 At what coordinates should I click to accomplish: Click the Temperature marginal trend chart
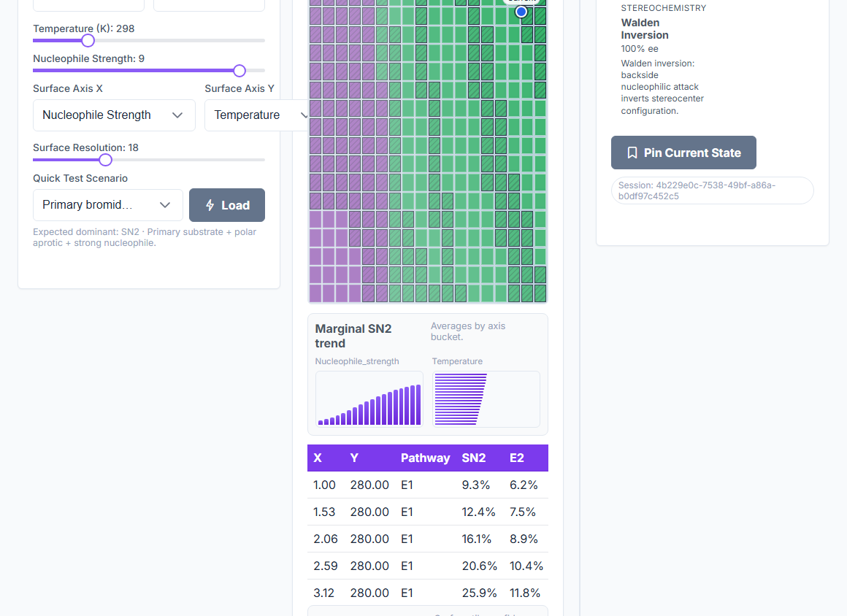486,399
